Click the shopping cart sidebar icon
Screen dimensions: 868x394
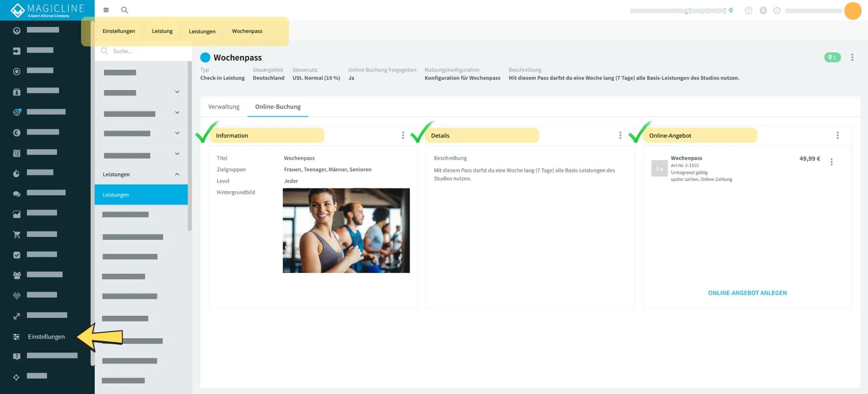click(17, 234)
